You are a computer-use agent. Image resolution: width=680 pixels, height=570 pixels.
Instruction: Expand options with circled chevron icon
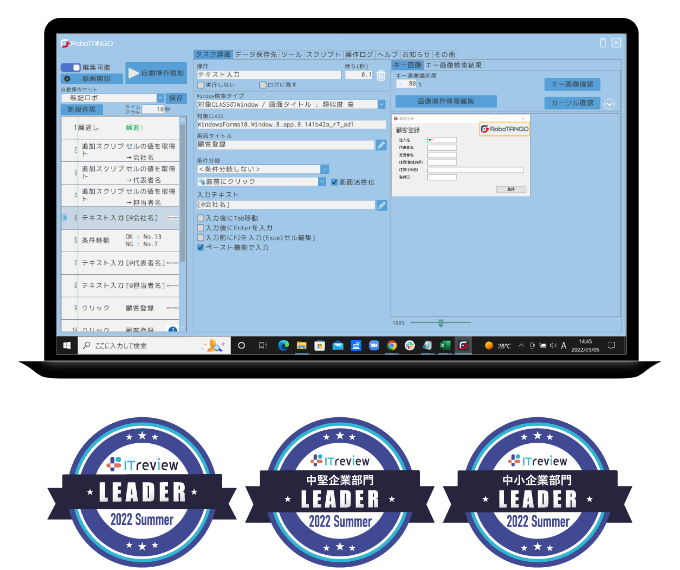tap(609, 104)
